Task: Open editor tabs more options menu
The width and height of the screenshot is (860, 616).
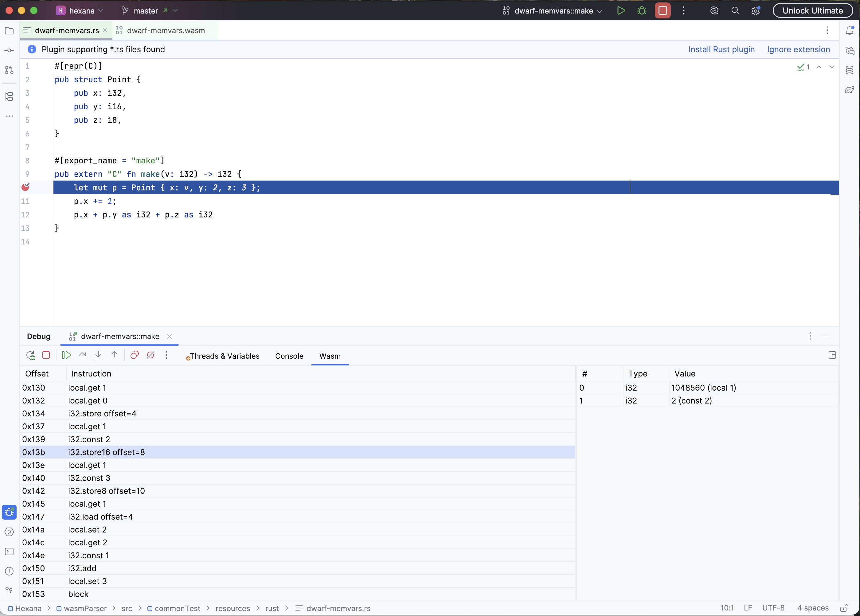Action: point(827,30)
